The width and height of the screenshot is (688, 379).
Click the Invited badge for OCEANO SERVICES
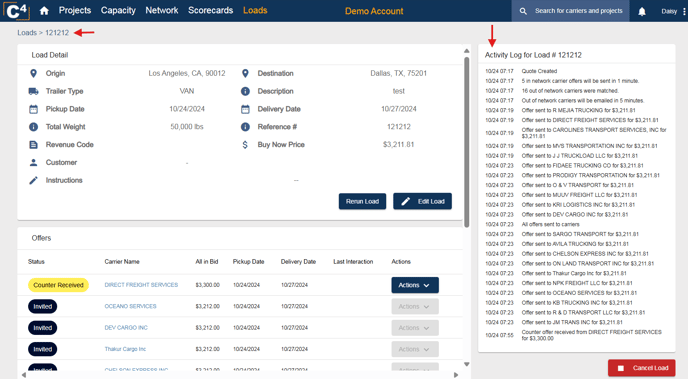coord(43,307)
